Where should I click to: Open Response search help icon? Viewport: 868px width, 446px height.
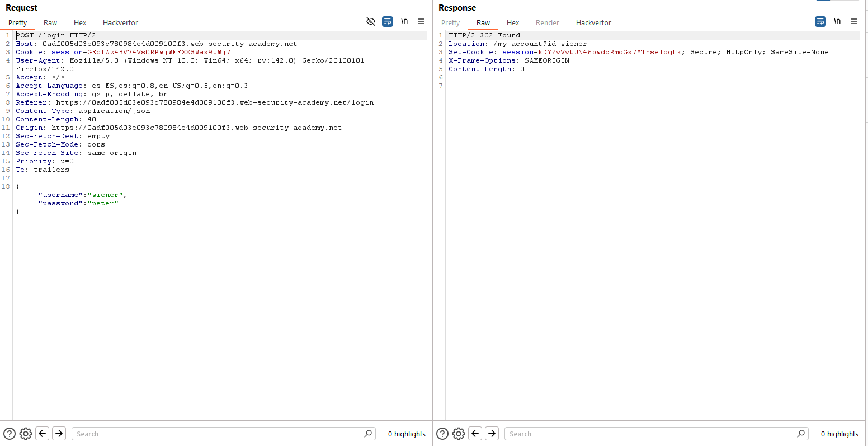442,434
